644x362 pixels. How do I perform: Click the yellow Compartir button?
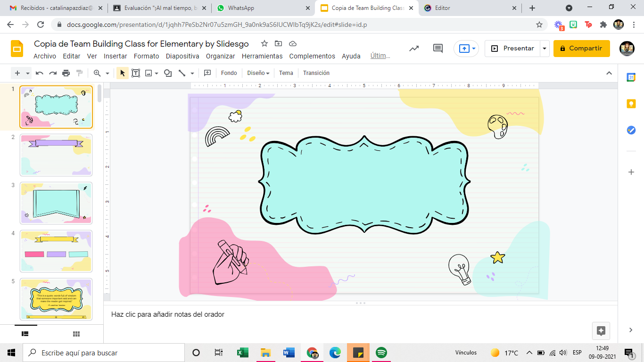pyautogui.click(x=581, y=49)
